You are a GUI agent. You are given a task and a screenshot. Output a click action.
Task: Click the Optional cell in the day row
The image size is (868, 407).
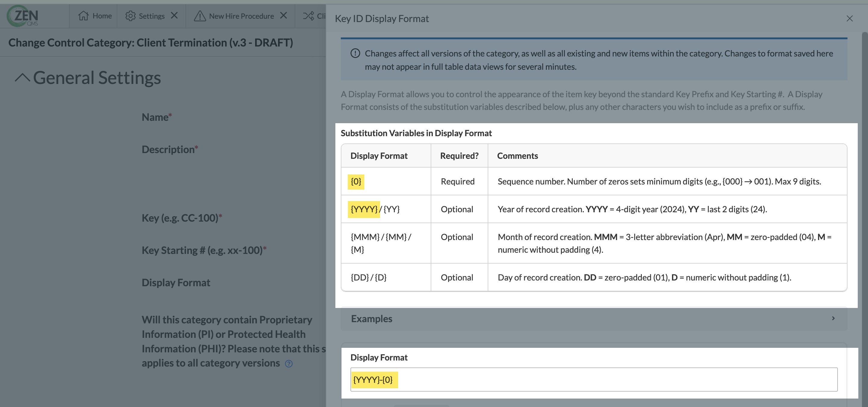(x=459, y=277)
